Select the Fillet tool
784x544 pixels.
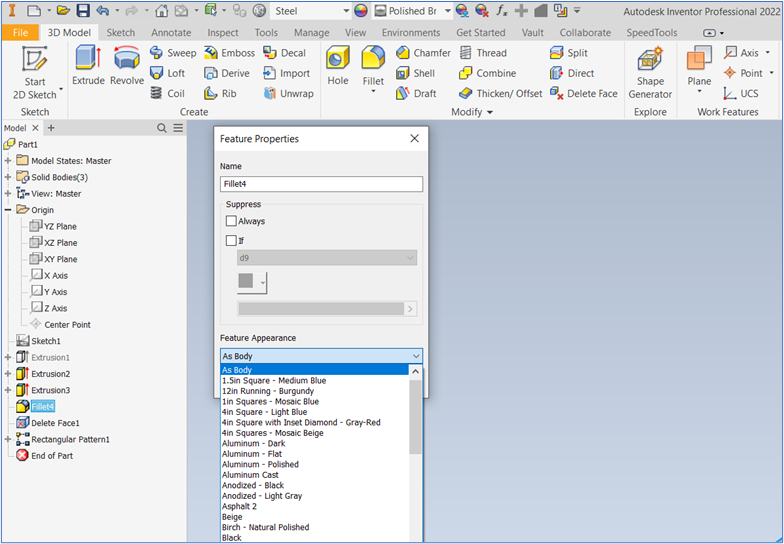373,66
